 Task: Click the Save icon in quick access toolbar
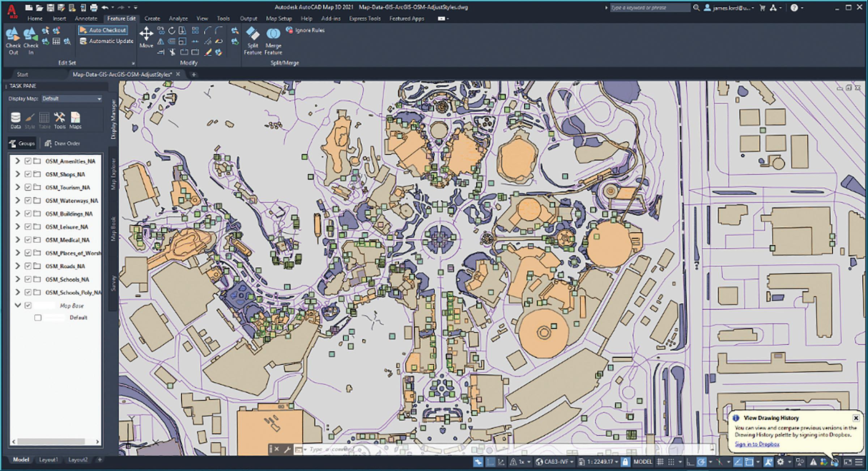(51, 7)
